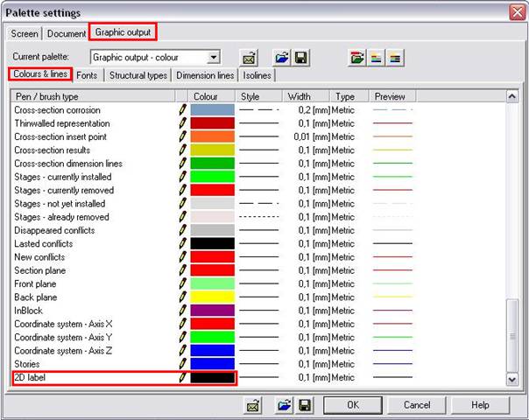Click the open folder icon left of the OK button
The width and height of the screenshot is (529, 420).
click(285, 405)
